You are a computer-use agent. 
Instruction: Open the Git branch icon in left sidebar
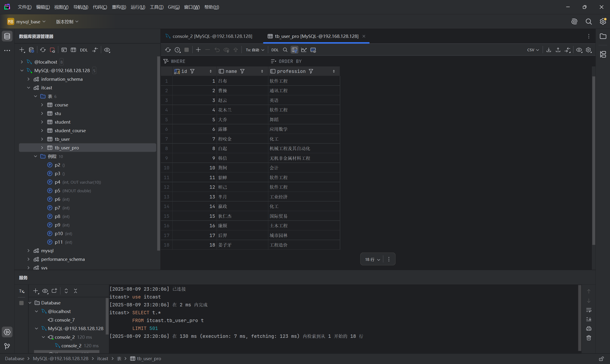(7, 346)
